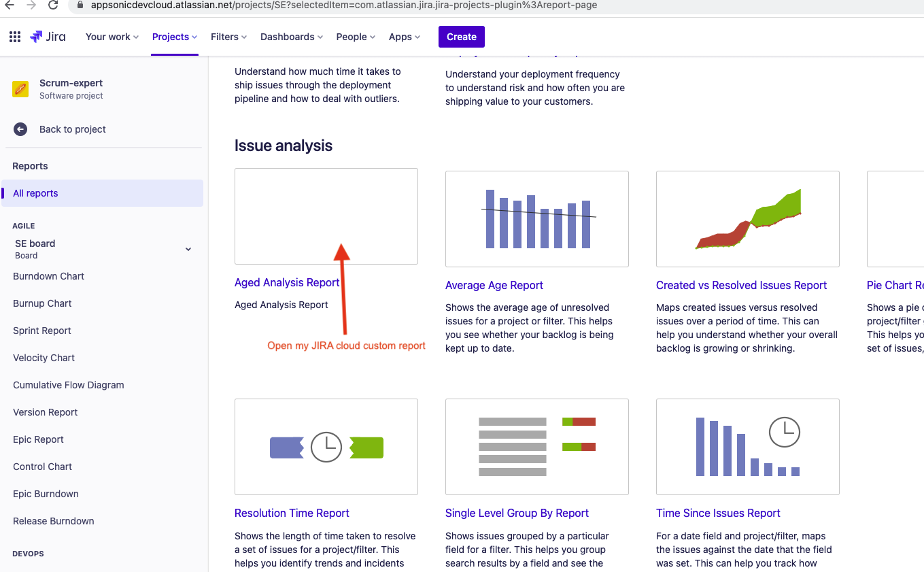Click the Jira logo
The height and width of the screenshot is (572, 924).
click(48, 37)
